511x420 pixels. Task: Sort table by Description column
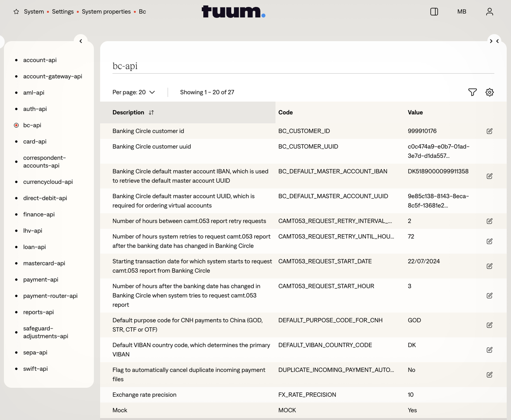click(151, 112)
